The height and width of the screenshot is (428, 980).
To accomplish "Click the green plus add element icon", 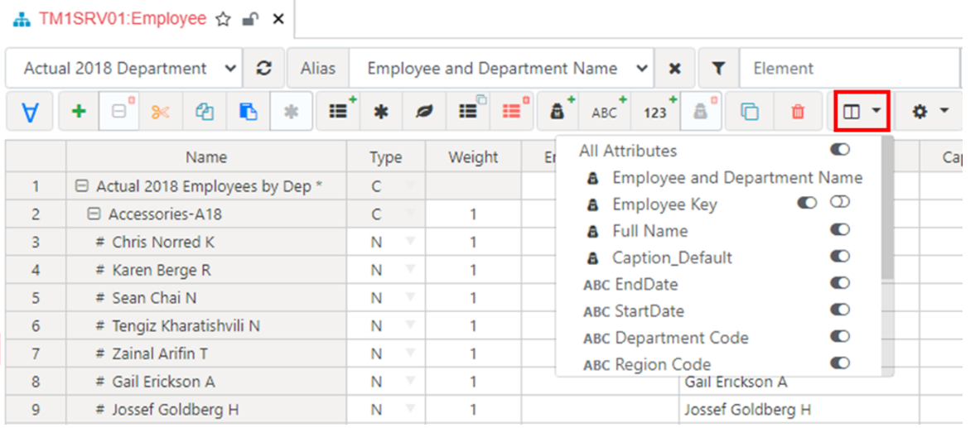I will tap(79, 112).
